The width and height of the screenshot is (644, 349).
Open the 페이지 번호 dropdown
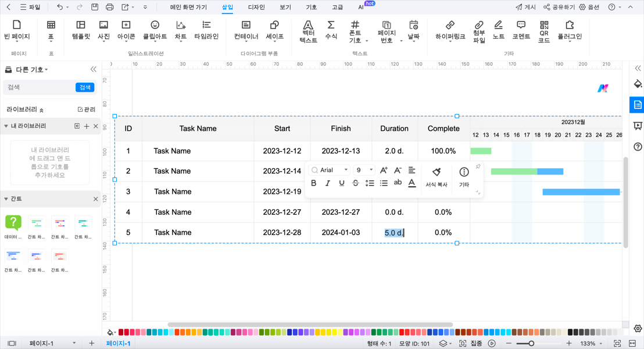[x=401, y=41]
